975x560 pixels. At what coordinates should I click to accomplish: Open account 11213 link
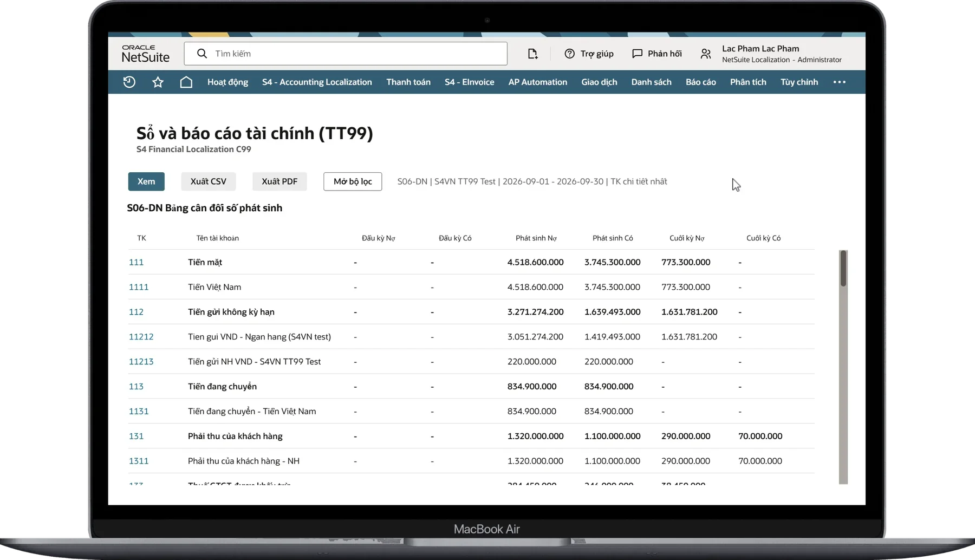[141, 362]
